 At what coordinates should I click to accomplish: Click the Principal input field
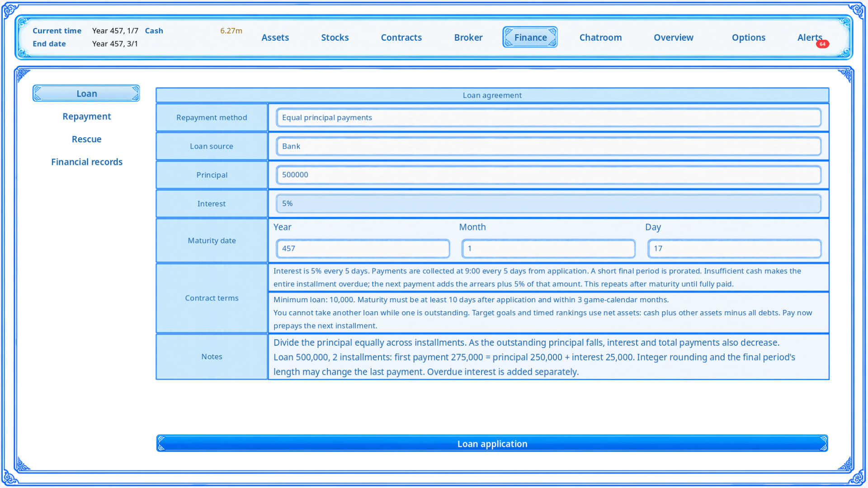pos(548,175)
